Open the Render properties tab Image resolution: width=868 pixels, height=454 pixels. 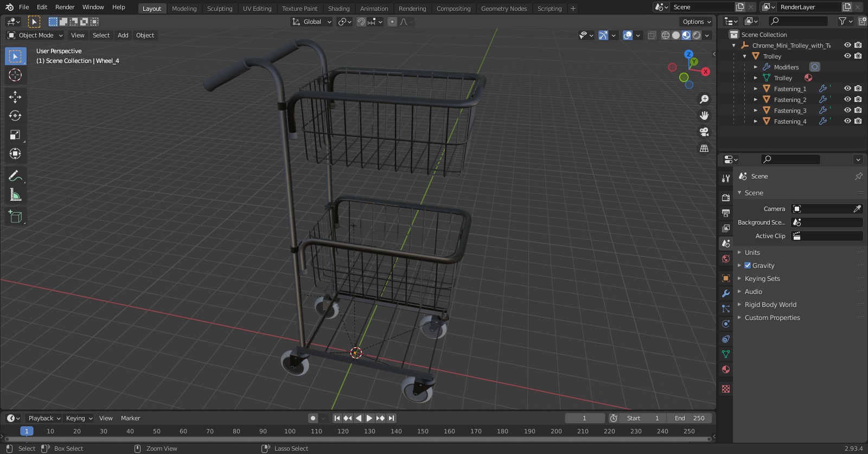[726, 198]
